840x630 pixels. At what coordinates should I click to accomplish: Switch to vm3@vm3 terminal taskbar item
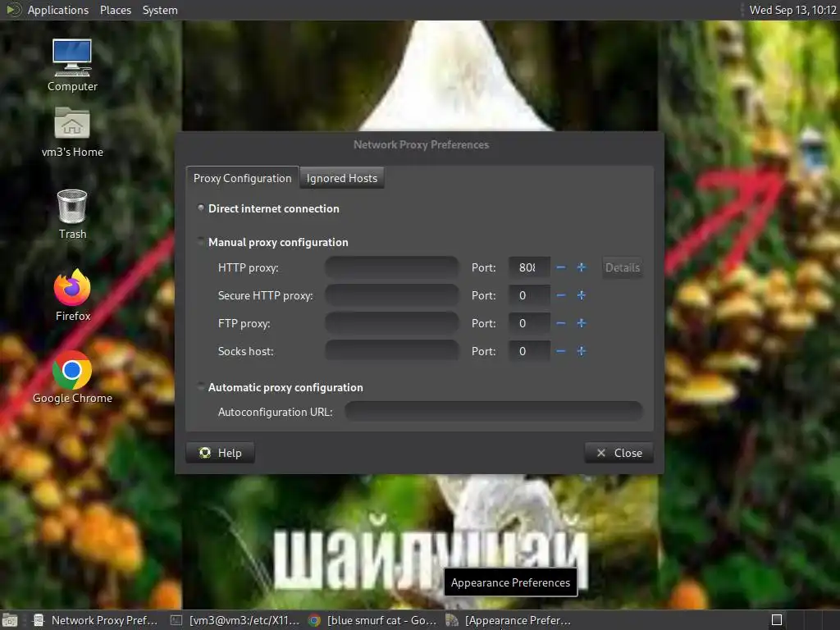[x=235, y=620]
